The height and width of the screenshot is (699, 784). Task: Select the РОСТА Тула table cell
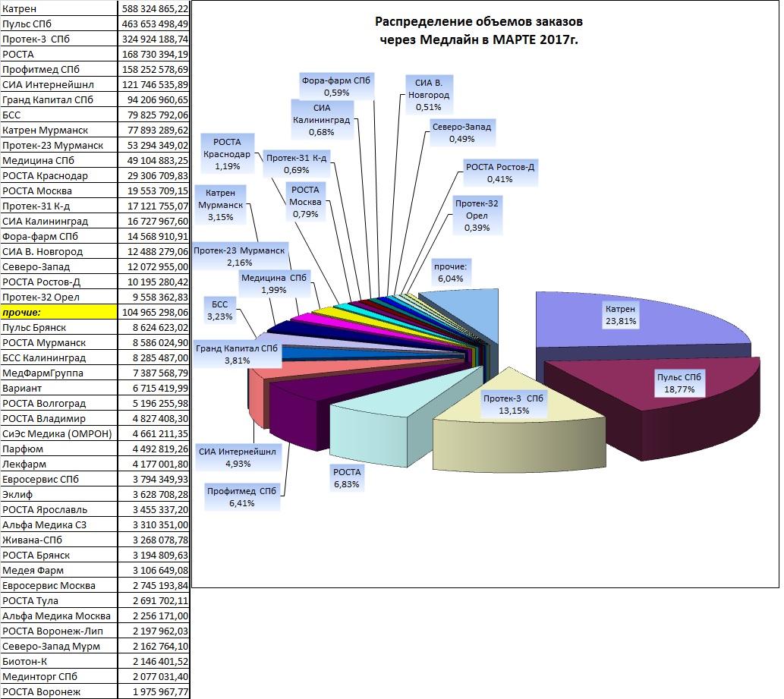[x=58, y=600]
